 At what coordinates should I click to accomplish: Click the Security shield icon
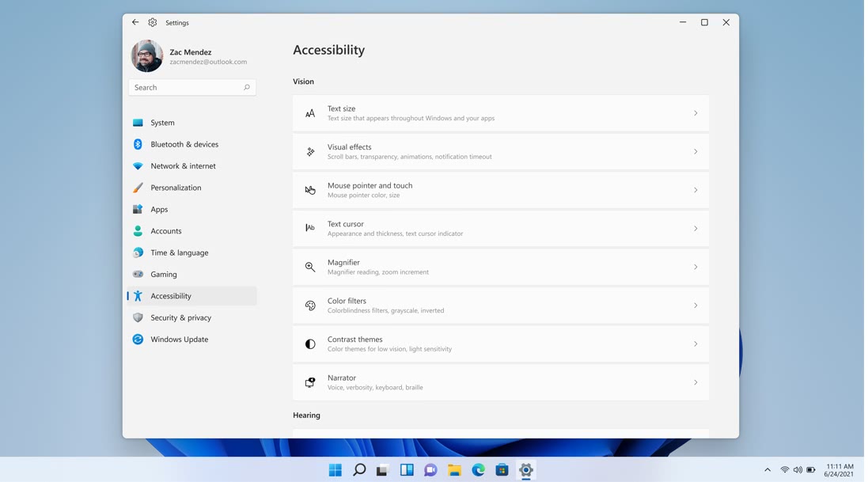click(138, 317)
